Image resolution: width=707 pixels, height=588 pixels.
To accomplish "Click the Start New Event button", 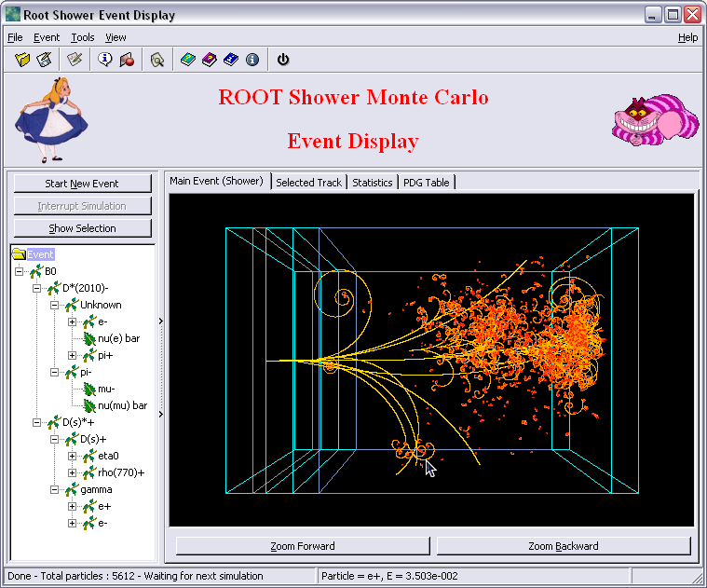I will tap(82, 184).
